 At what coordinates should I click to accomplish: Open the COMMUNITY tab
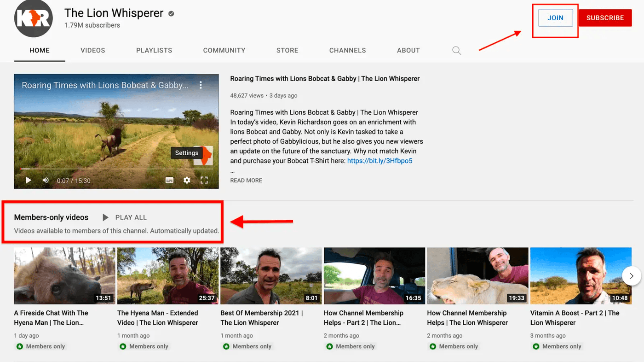pos(224,50)
